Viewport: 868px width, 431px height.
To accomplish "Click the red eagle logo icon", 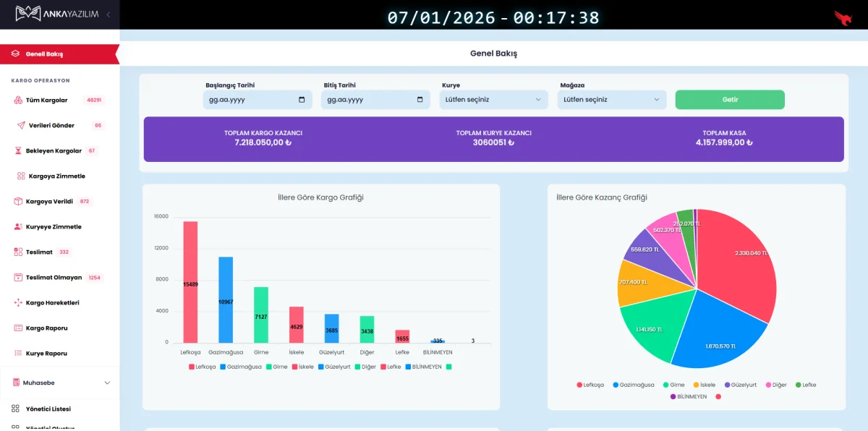I will click(843, 17).
